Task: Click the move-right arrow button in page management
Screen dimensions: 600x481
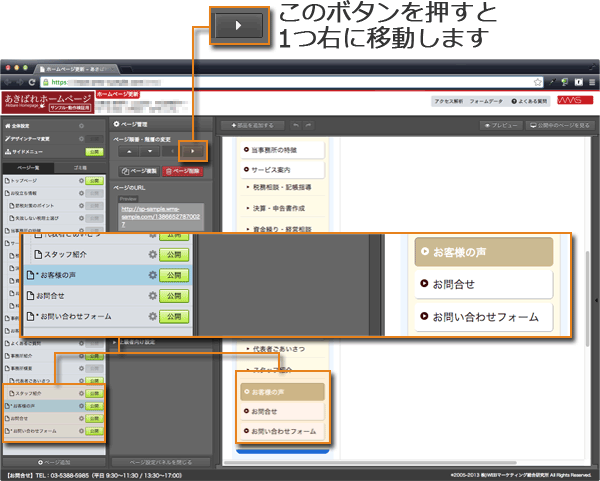Action: tap(192, 152)
